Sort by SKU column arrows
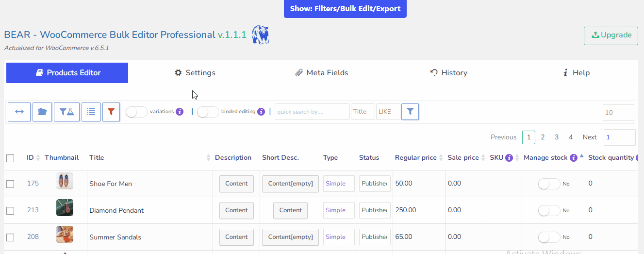Image resolution: width=644 pixels, height=254 pixels. point(517,158)
